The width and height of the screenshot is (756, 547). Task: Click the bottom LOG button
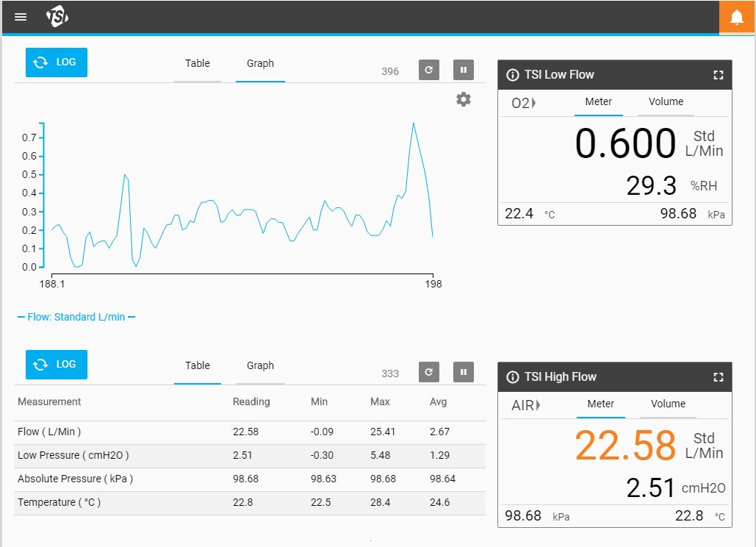click(x=57, y=365)
